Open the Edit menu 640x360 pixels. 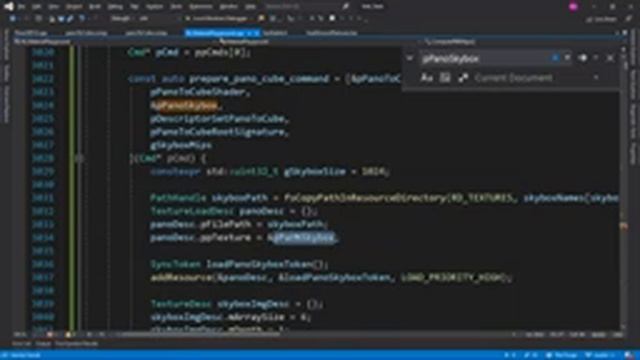tap(36, 7)
